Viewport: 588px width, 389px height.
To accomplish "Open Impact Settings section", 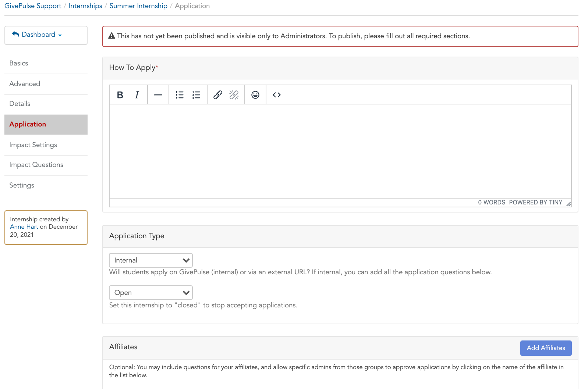I will [46, 145].
